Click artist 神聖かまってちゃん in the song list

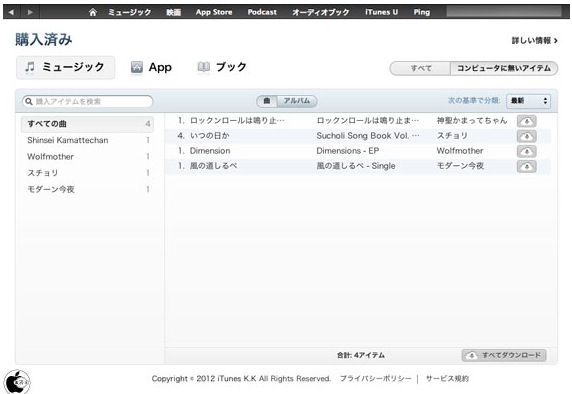tap(472, 121)
